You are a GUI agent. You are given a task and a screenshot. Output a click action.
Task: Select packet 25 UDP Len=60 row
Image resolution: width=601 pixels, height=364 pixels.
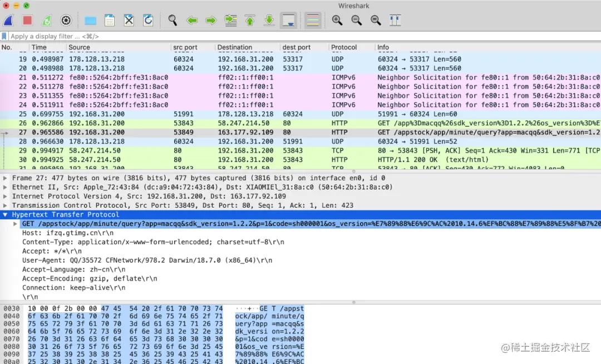click(300, 114)
